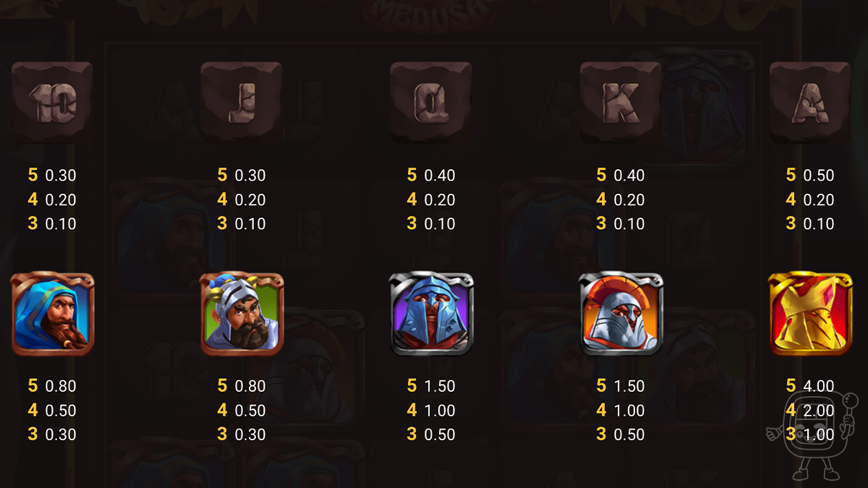Click the stone A symbol tile
The width and height of the screenshot is (868, 488).
tap(810, 103)
